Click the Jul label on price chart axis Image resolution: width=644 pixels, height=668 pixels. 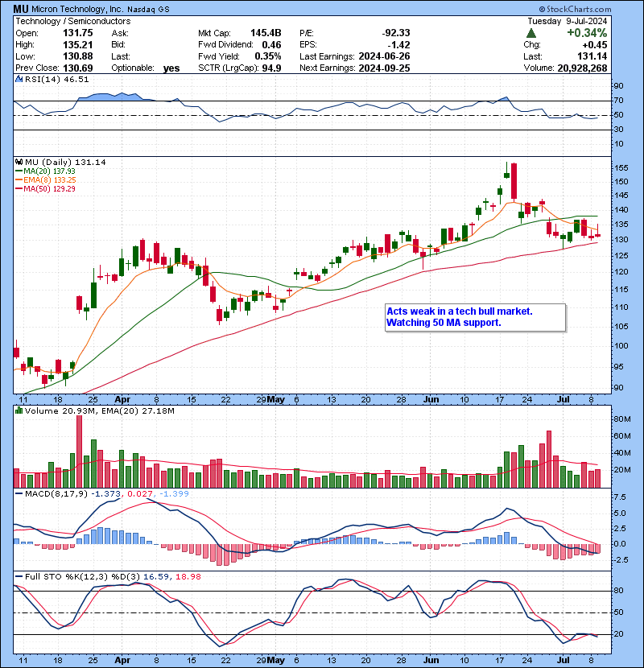tap(563, 400)
